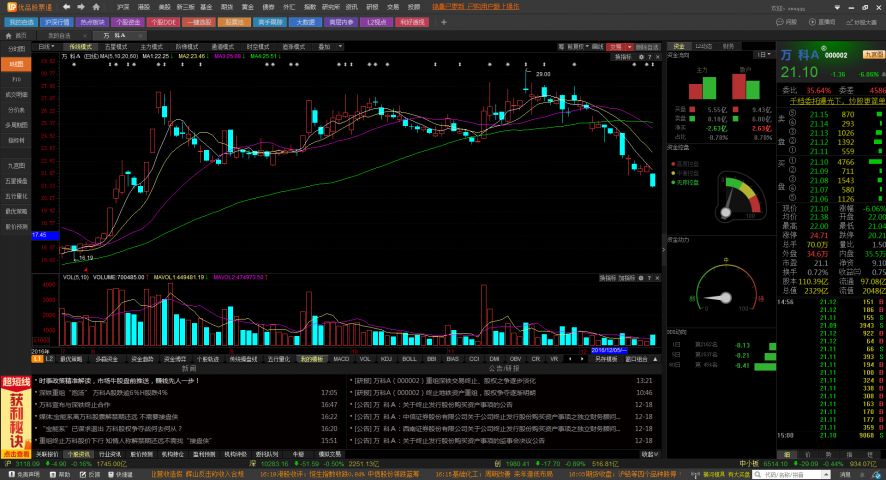Open the 问股 chat icon

[x=780, y=22]
